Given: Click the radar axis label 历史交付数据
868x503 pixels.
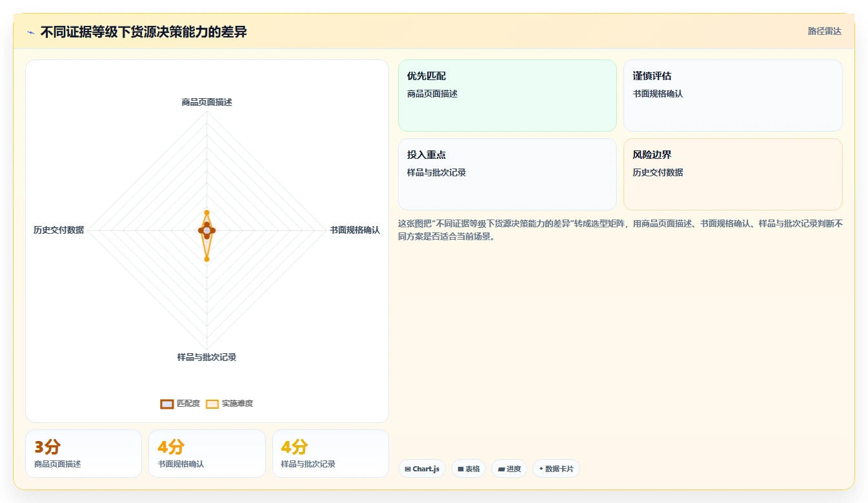Looking at the screenshot, I should 59,230.
